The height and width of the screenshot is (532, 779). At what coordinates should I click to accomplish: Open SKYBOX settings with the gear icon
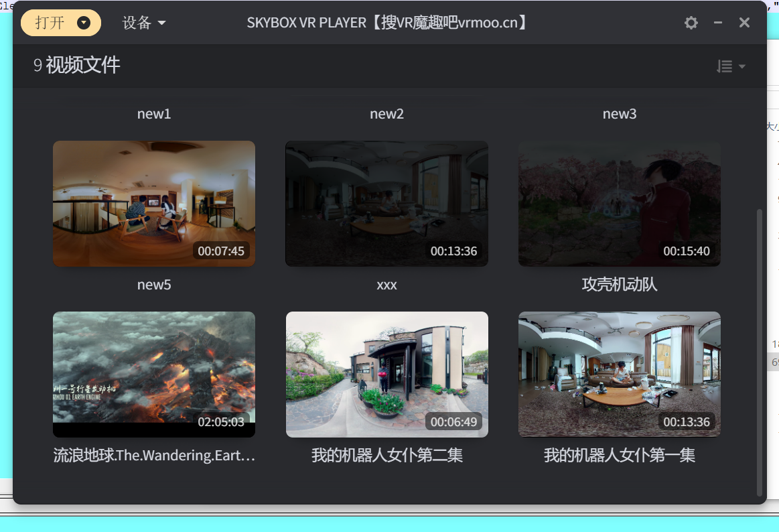pyautogui.click(x=691, y=22)
